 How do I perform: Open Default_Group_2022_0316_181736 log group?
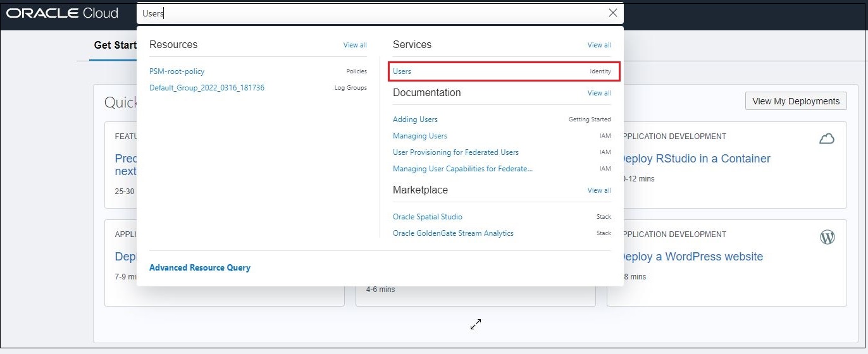point(207,88)
